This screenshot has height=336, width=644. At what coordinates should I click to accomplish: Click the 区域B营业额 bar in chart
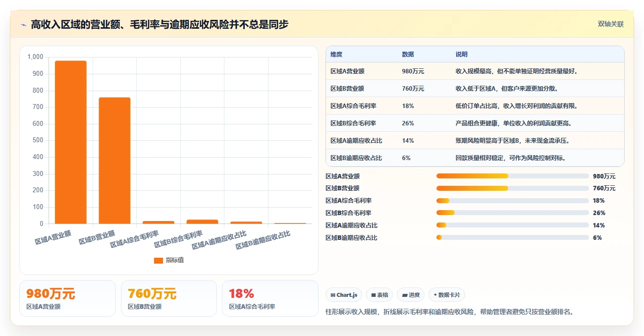114,161
